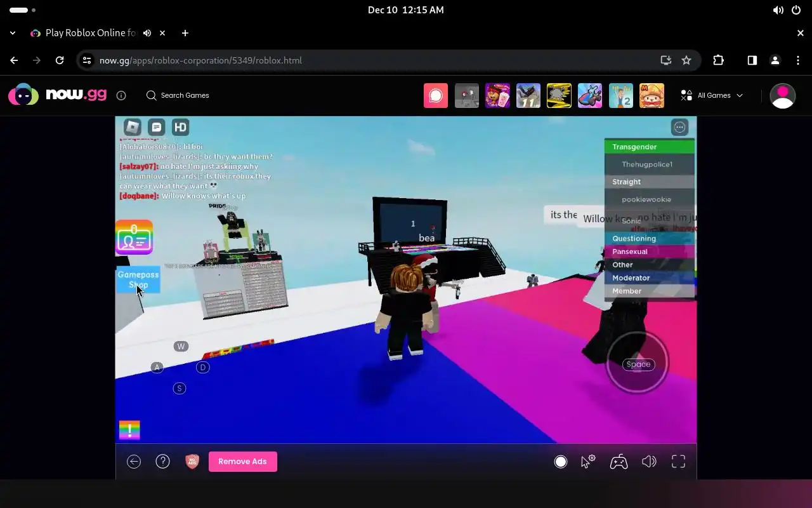Open the gray robot game thumbnail
This screenshot has width=812, height=508.
click(467, 95)
